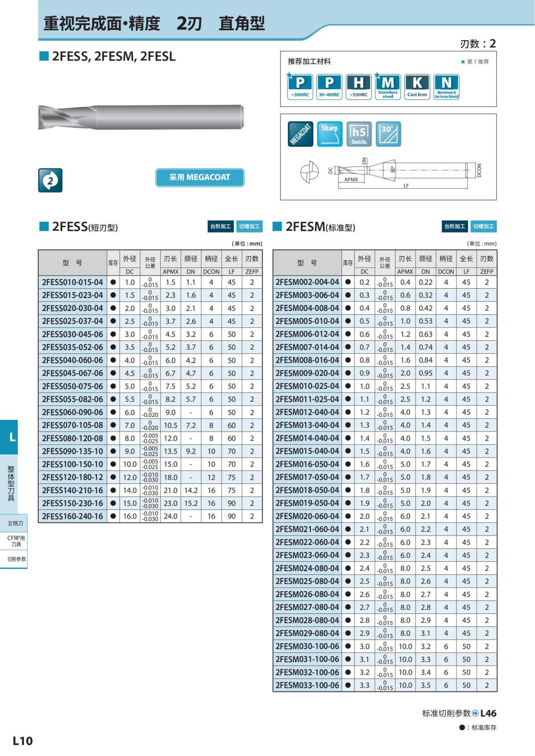Click the 型号 header in 2FESS table
The image size is (535, 756).
coord(73,263)
